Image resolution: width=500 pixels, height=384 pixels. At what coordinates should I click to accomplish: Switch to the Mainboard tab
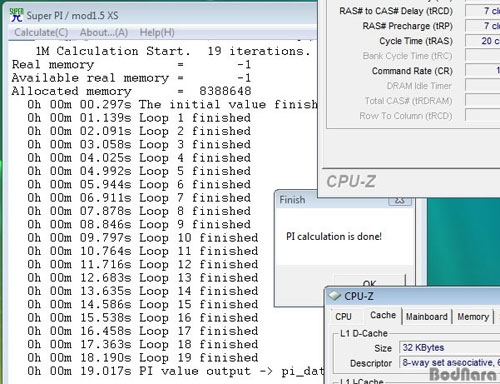coord(427,317)
